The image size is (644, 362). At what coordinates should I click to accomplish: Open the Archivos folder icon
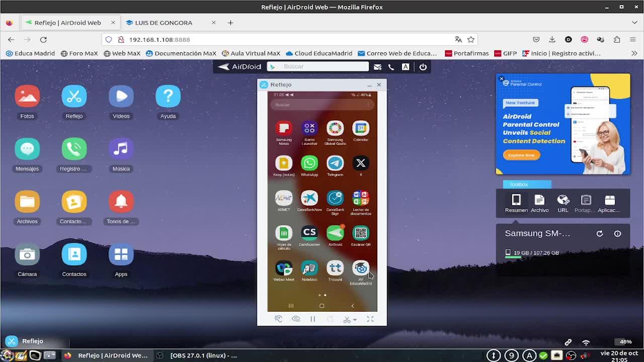pos(27,202)
